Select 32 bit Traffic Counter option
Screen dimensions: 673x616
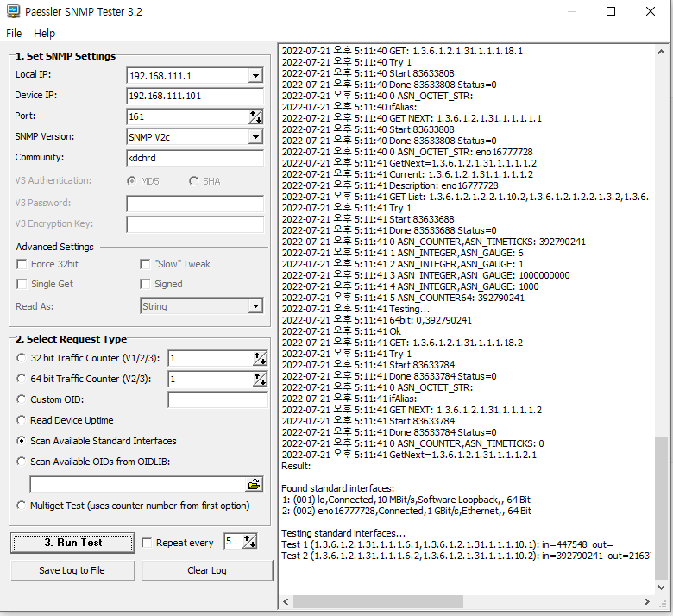click(x=21, y=357)
